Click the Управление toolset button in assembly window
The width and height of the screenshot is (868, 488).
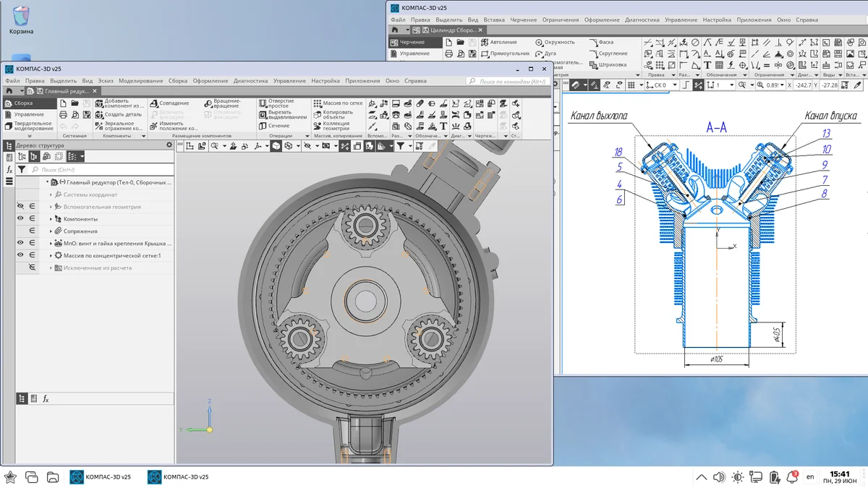(29, 114)
